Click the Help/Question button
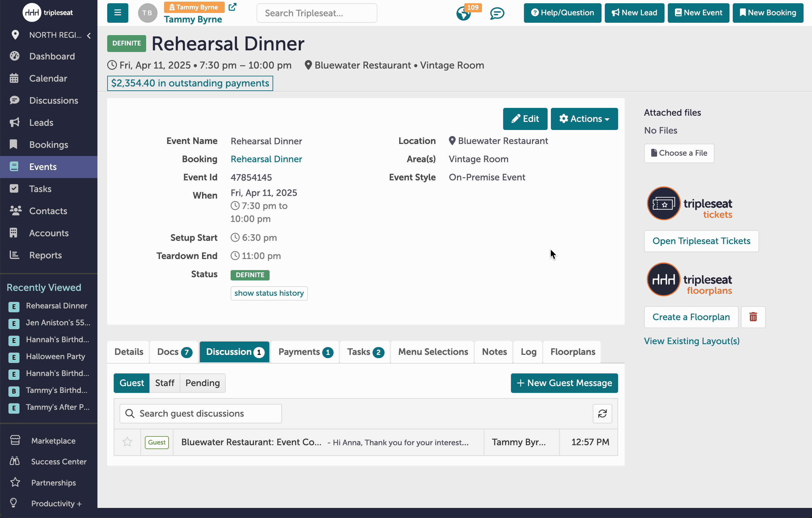This screenshot has height=518, width=812. coord(562,13)
